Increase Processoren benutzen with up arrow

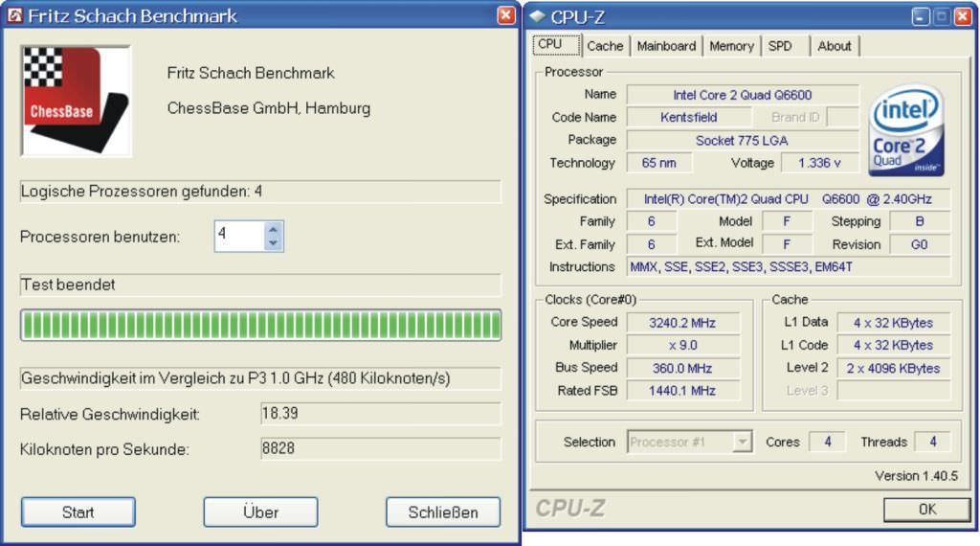[273, 230]
